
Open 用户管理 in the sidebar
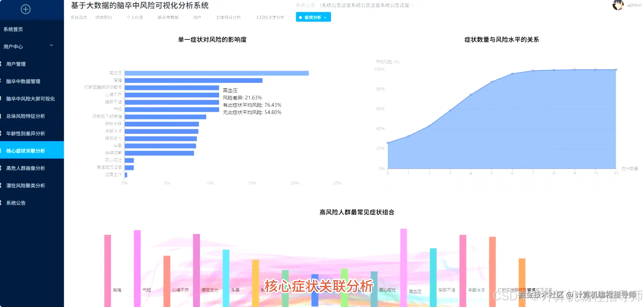[16, 64]
